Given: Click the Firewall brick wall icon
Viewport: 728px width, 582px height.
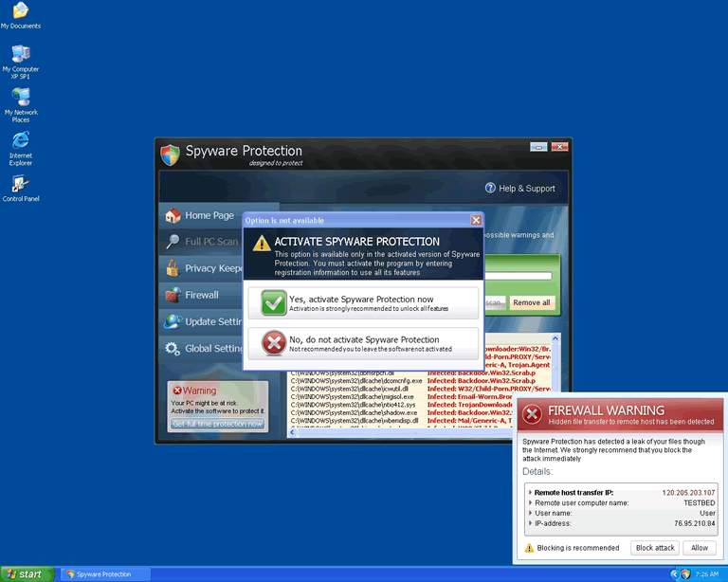Looking at the screenshot, I should click(x=172, y=295).
